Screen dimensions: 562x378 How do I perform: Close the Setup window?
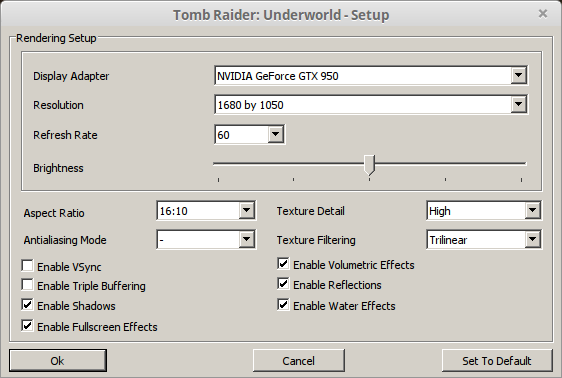(x=543, y=14)
